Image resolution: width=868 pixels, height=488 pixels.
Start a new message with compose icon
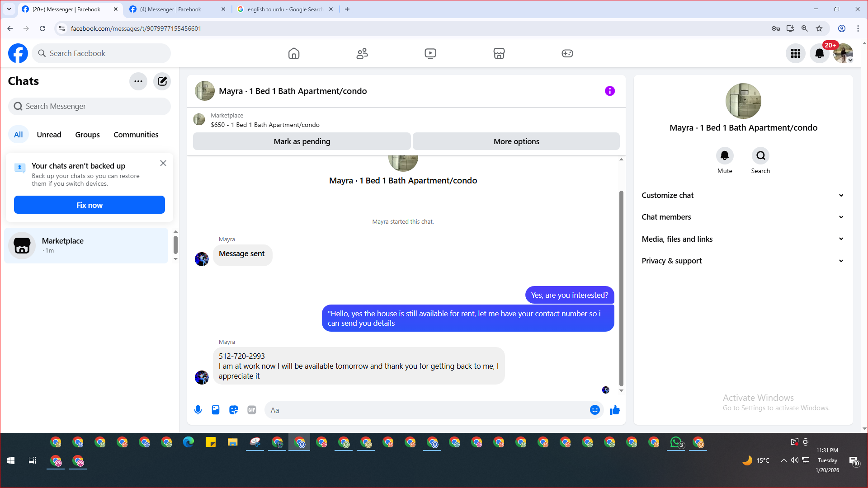point(162,81)
